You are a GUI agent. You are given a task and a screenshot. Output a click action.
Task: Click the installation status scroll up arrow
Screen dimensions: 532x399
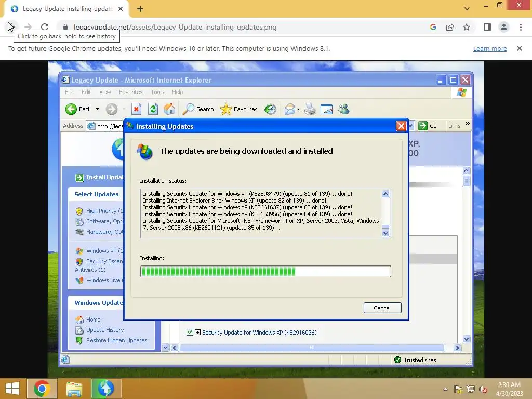pyautogui.click(x=386, y=194)
